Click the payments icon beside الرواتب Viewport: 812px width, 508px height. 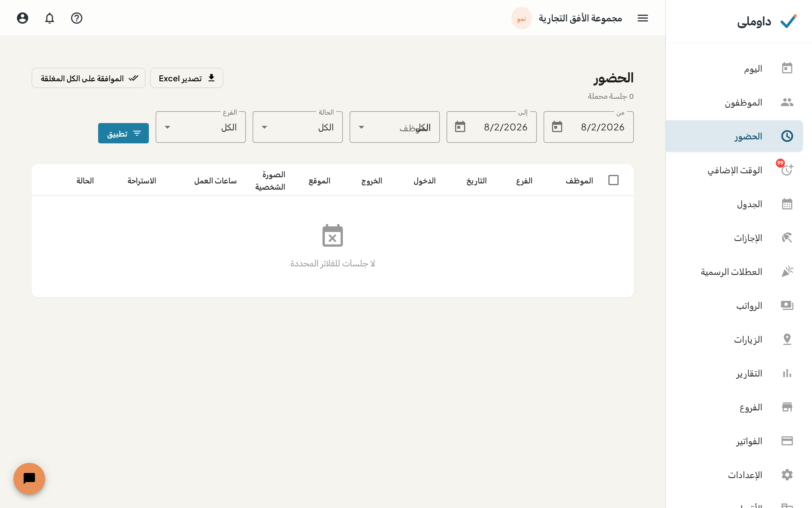(x=787, y=305)
